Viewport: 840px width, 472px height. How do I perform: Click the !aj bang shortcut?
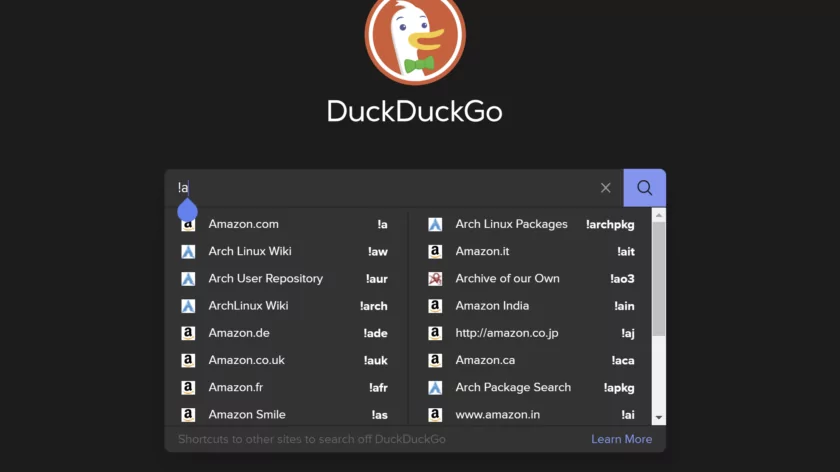pos(628,334)
